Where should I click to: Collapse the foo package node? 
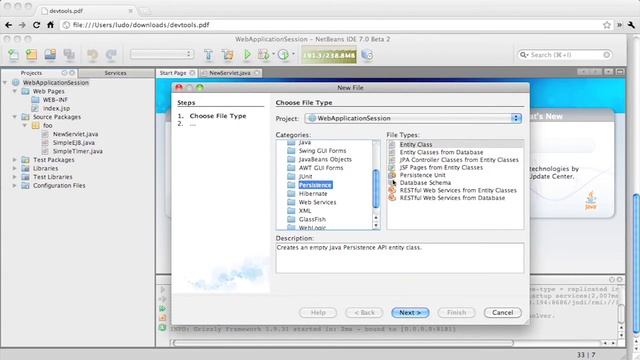24,125
